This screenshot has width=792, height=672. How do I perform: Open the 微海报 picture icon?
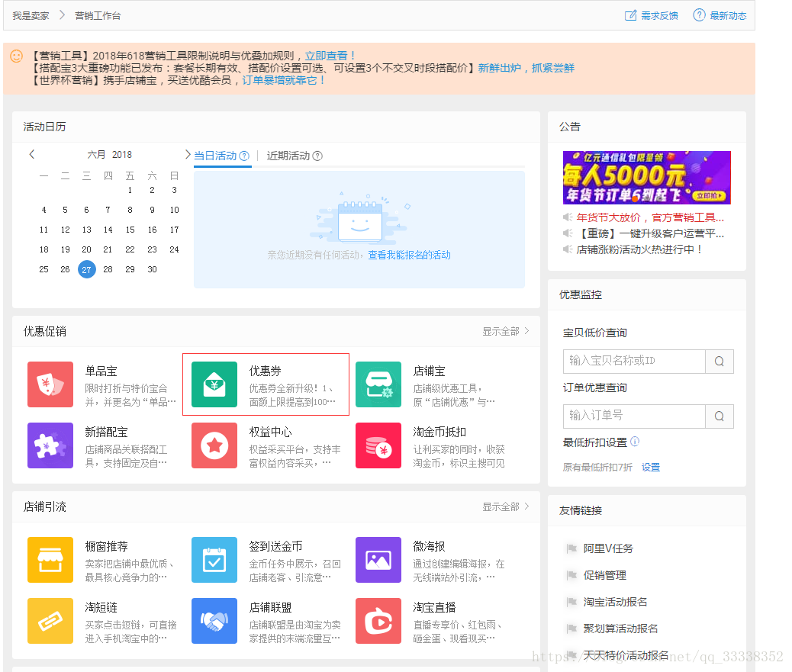point(378,560)
